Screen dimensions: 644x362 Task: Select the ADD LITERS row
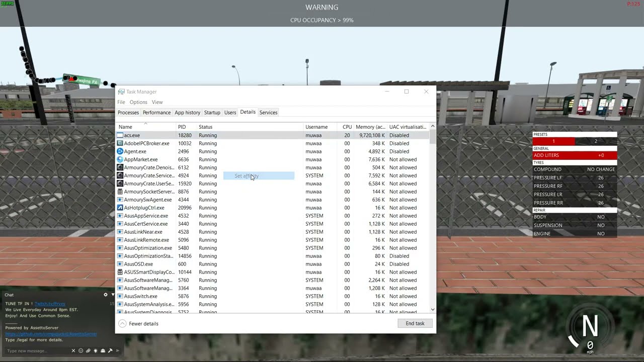(575, 155)
